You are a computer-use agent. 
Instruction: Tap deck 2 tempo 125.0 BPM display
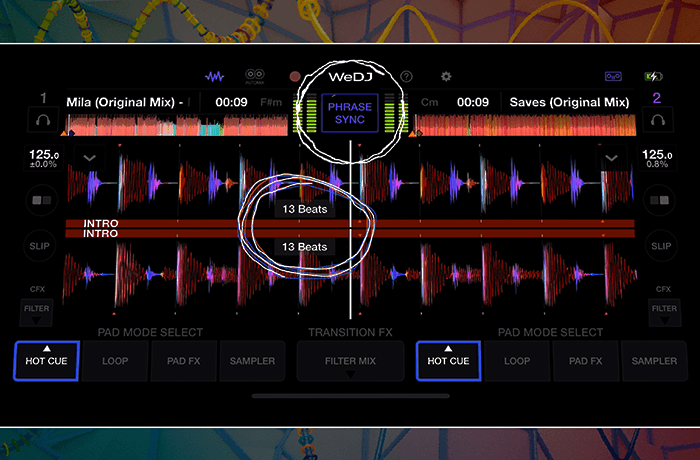tap(657, 158)
